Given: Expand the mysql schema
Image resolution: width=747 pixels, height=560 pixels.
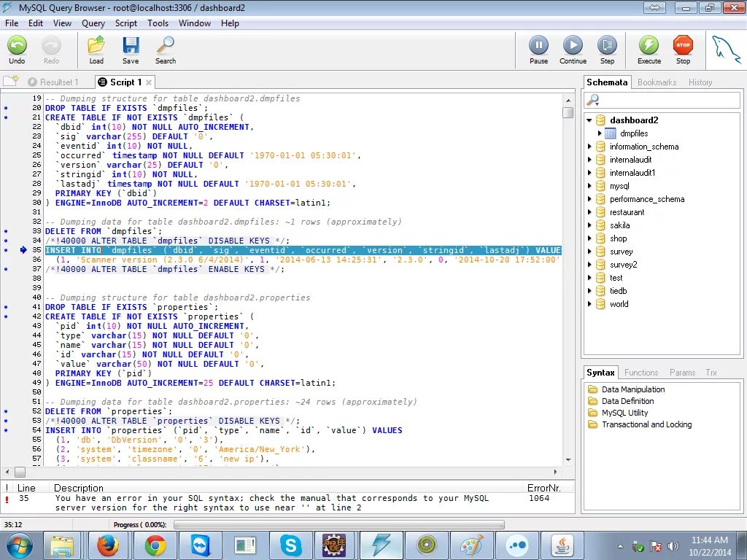Looking at the screenshot, I should pyautogui.click(x=589, y=186).
